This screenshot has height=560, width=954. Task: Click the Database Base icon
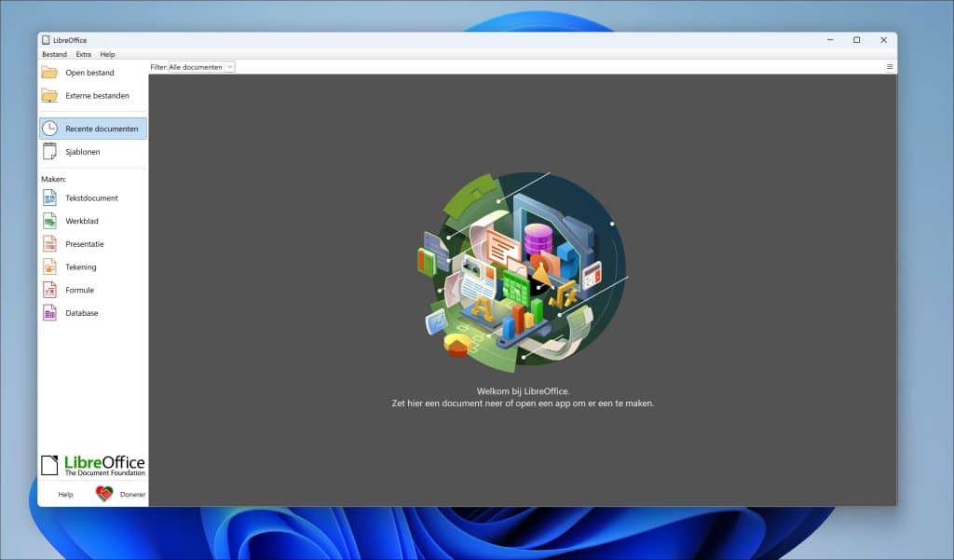49,313
